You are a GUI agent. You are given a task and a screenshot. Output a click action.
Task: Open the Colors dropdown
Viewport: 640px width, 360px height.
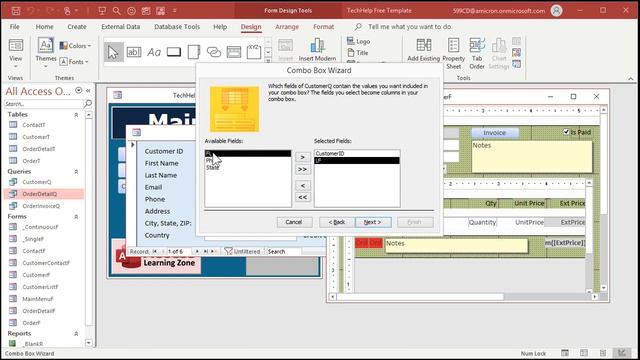coord(76,46)
